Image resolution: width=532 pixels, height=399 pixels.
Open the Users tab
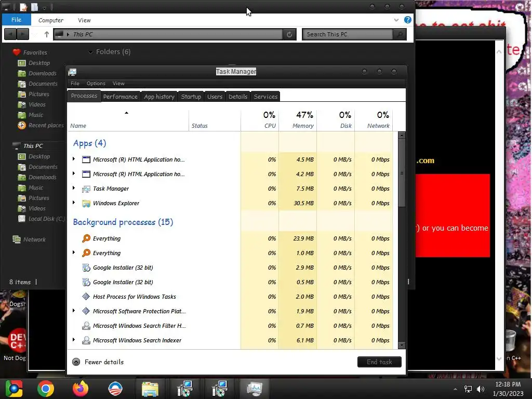pyautogui.click(x=215, y=96)
